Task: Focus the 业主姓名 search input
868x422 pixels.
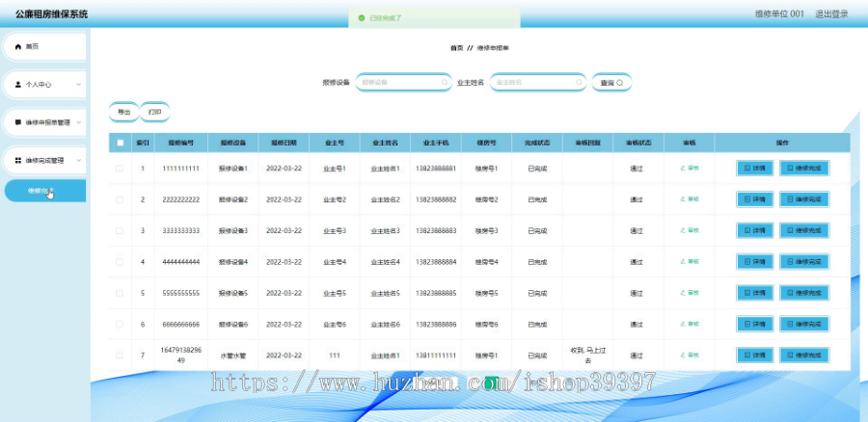Action: click(538, 83)
